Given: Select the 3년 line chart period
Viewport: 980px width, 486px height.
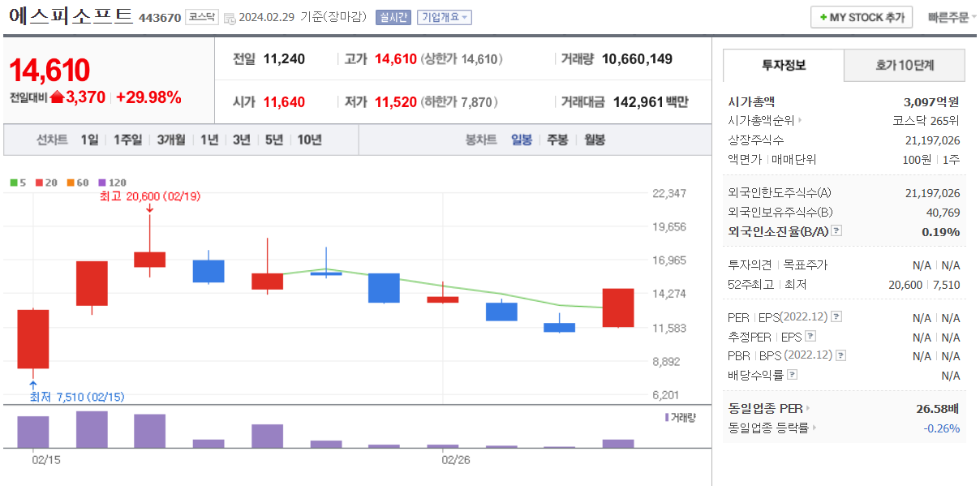Looking at the screenshot, I should click(x=242, y=140).
